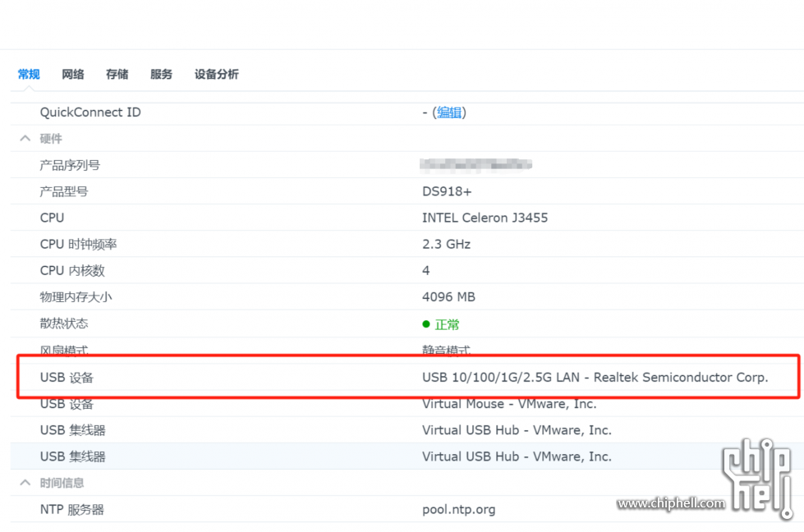Click the CPU 内核数 label
The height and width of the screenshot is (532, 804).
click(x=72, y=271)
